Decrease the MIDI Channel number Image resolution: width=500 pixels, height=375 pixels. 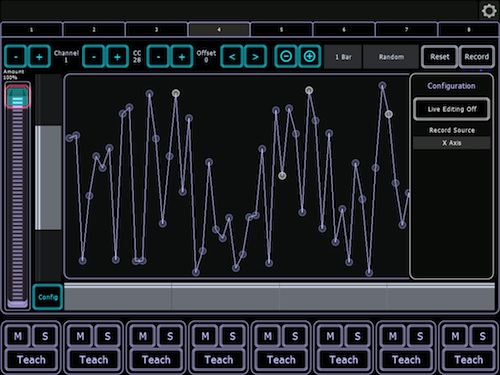click(x=94, y=57)
